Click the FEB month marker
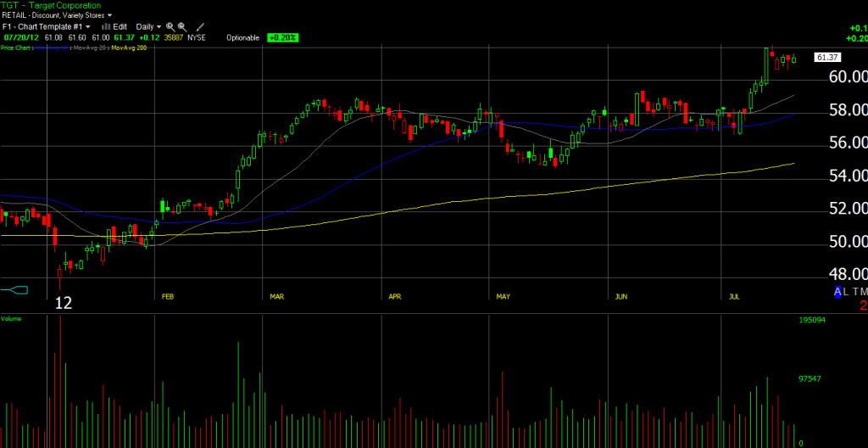The image size is (868, 448). (x=168, y=297)
